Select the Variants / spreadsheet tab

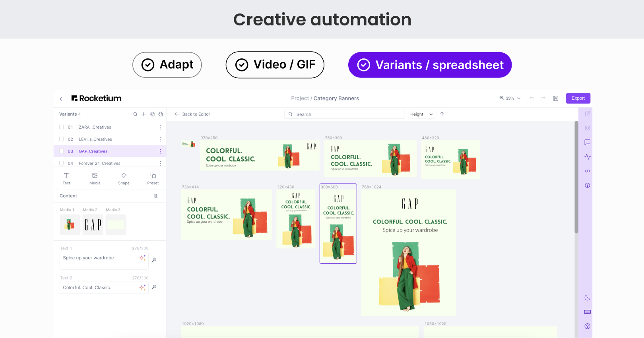point(430,65)
